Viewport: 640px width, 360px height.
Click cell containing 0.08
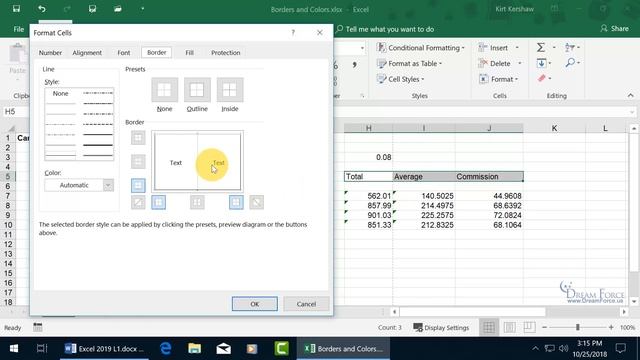pyautogui.click(x=368, y=157)
